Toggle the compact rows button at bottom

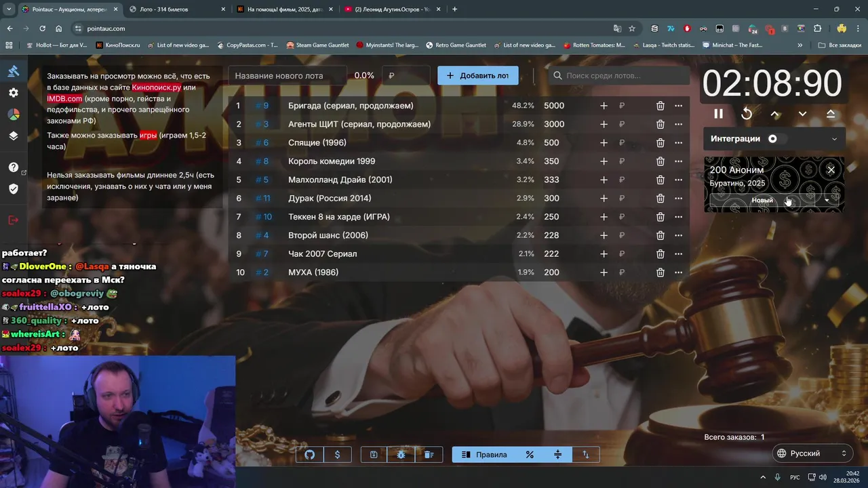pos(557,455)
